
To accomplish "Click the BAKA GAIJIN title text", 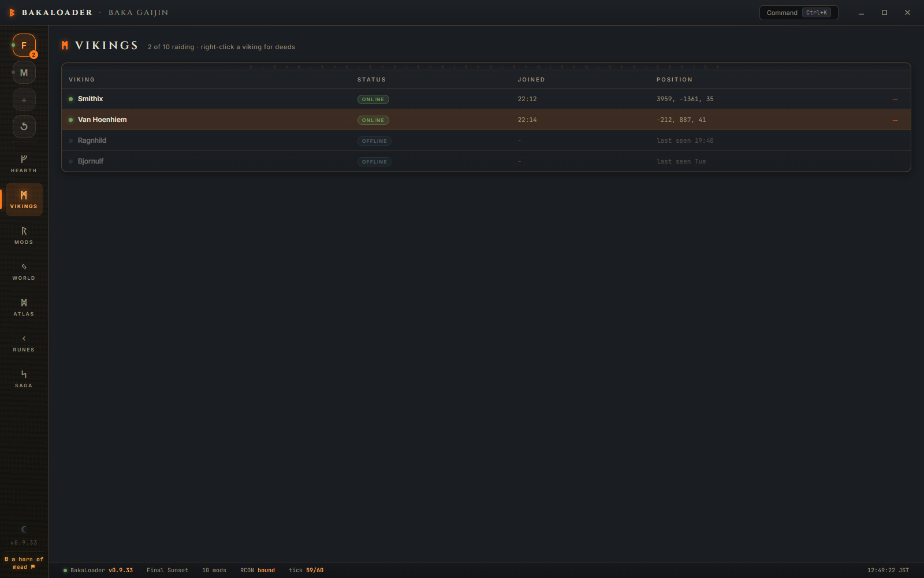I will 139,13.
